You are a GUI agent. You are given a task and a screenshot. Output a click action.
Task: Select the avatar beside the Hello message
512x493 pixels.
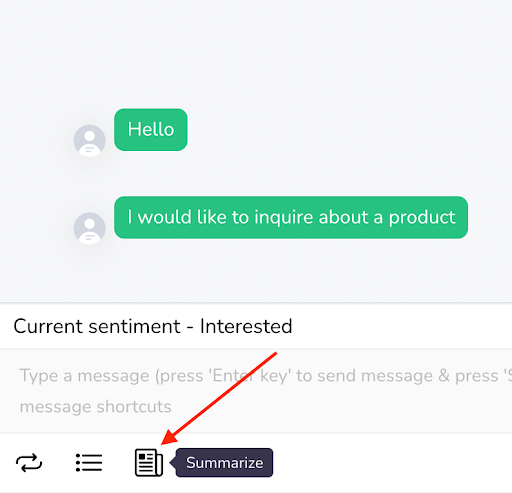click(x=90, y=140)
